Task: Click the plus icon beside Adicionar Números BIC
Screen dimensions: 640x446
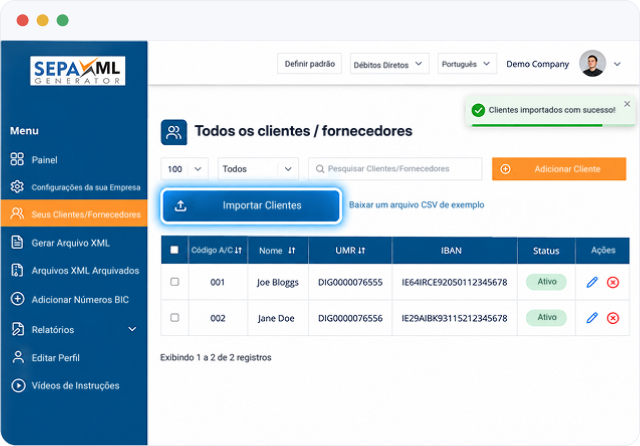Action: pyautogui.click(x=18, y=299)
